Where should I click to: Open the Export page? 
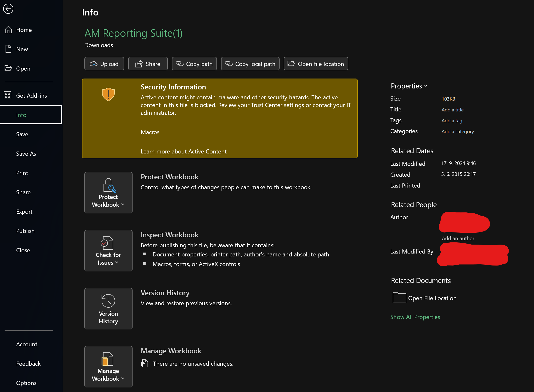click(31, 212)
